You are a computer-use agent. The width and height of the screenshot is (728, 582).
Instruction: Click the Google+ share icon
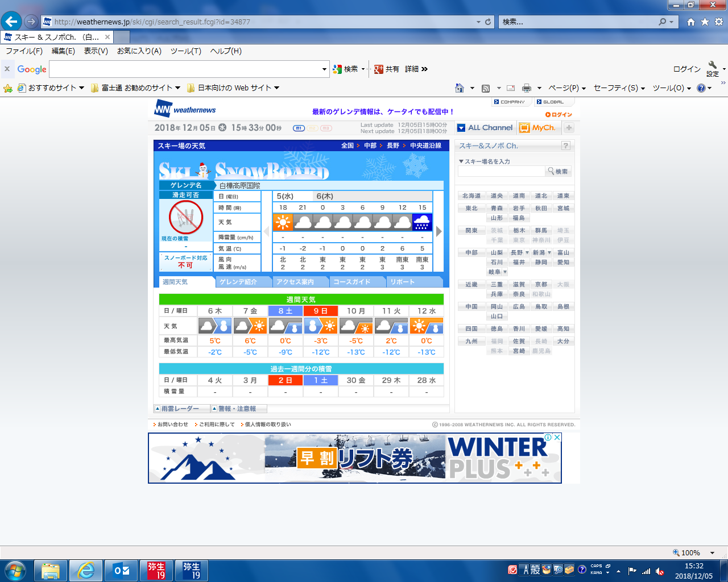(379, 69)
